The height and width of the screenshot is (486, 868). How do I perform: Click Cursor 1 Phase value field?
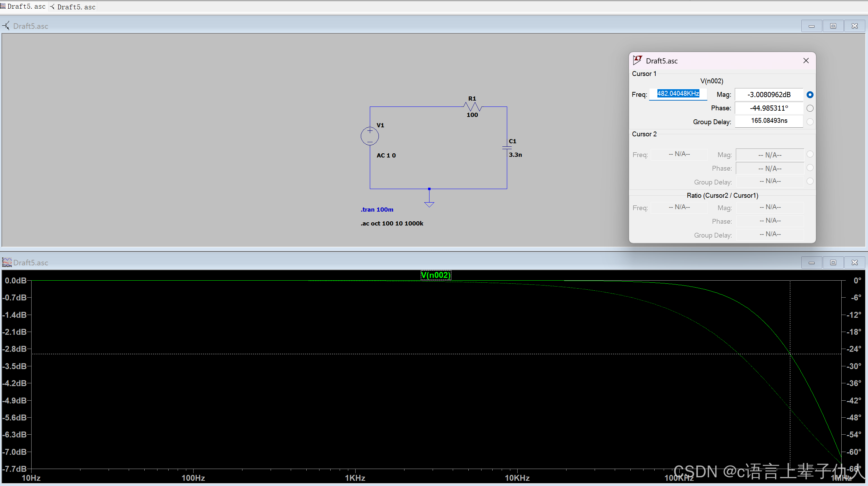click(x=769, y=108)
